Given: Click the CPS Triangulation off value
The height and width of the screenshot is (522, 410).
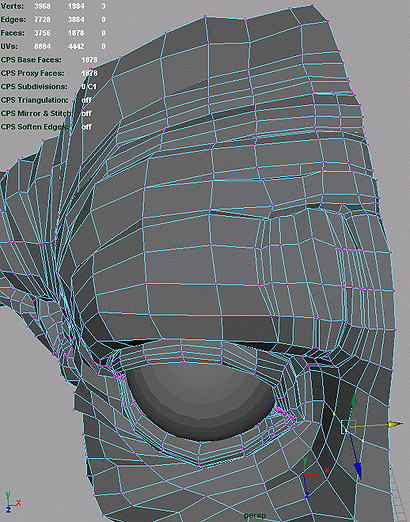Looking at the screenshot, I should tap(86, 100).
